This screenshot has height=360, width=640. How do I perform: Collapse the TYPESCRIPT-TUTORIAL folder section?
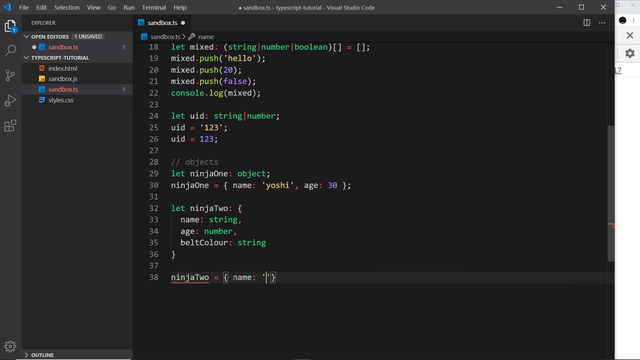click(27, 58)
